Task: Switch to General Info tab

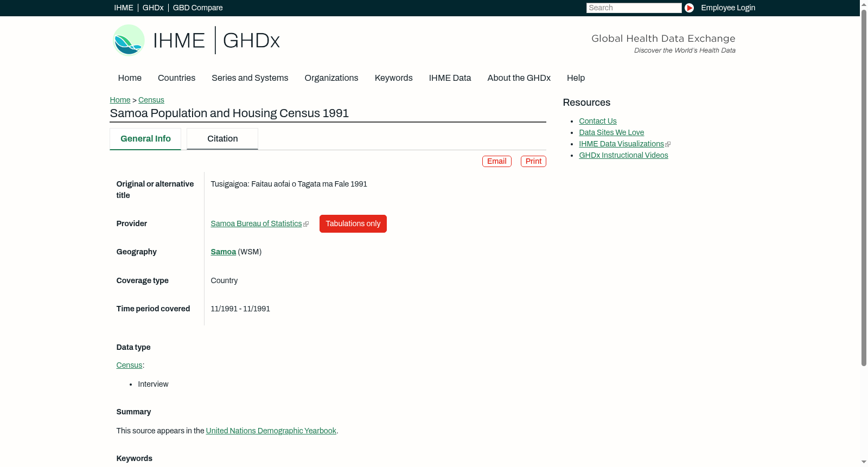Action: 145,139
